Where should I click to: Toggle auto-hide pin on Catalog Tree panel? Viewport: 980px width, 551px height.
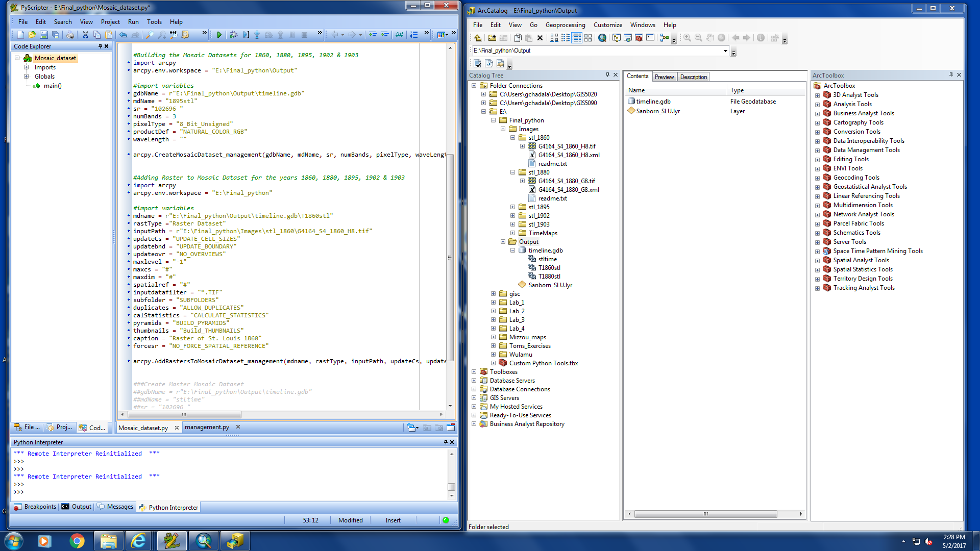(607, 75)
